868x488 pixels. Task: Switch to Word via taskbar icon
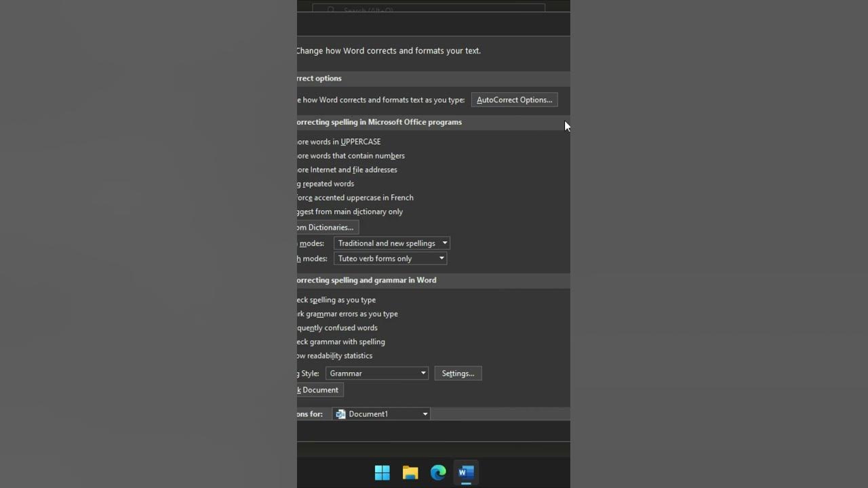pyautogui.click(x=466, y=472)
